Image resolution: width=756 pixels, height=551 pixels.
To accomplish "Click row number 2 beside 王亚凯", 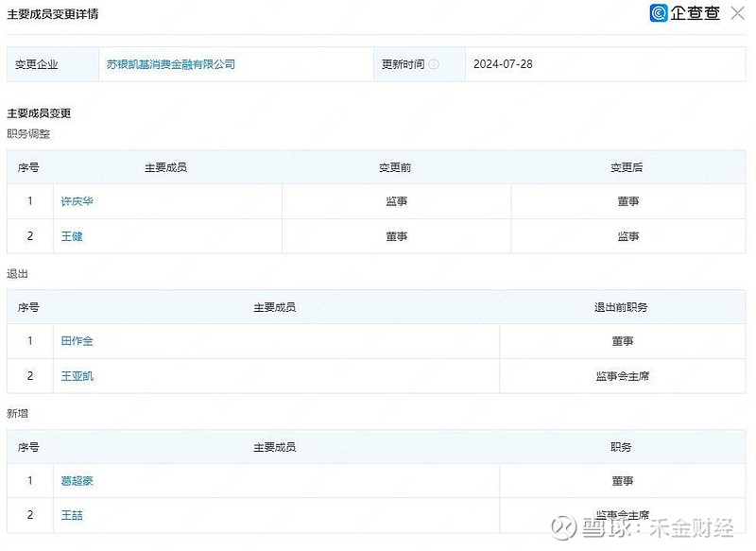I will [x=30, y=376].
